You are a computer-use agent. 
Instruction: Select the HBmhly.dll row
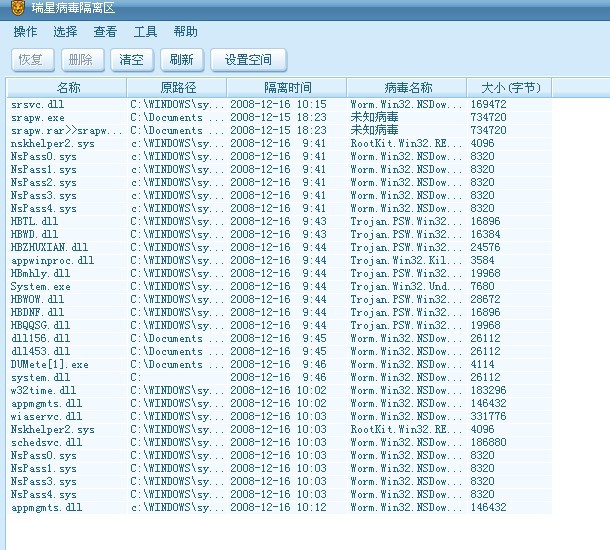point(279,273)
